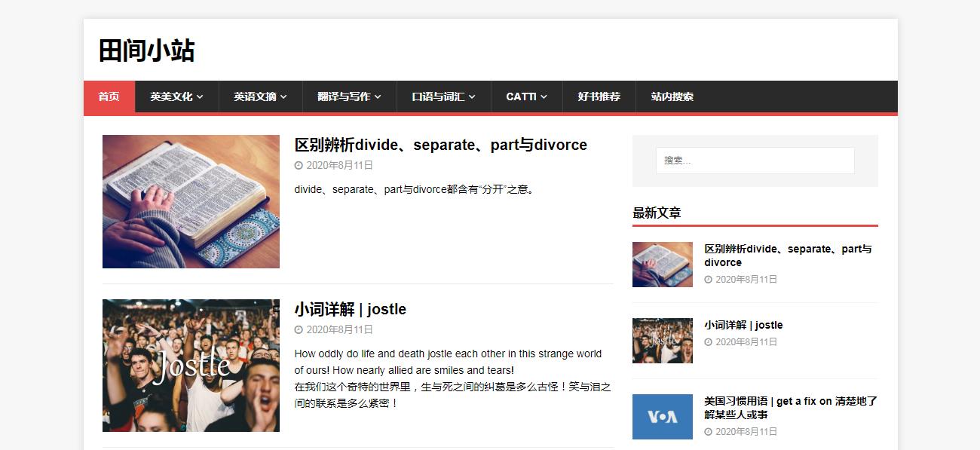Click clock icon under sidebar jostle article
The height and width of the screenshot is (450, 980).
click(x=708, y=342)
